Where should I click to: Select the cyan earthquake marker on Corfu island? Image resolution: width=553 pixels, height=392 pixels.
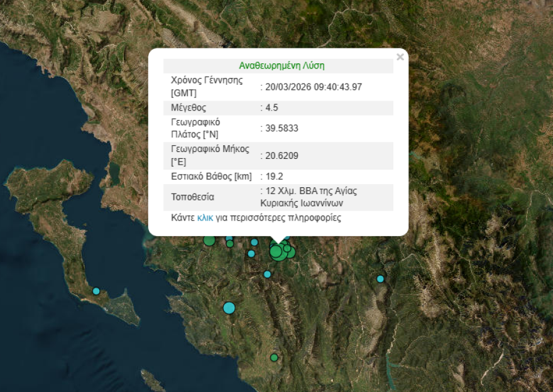(96, 291)
